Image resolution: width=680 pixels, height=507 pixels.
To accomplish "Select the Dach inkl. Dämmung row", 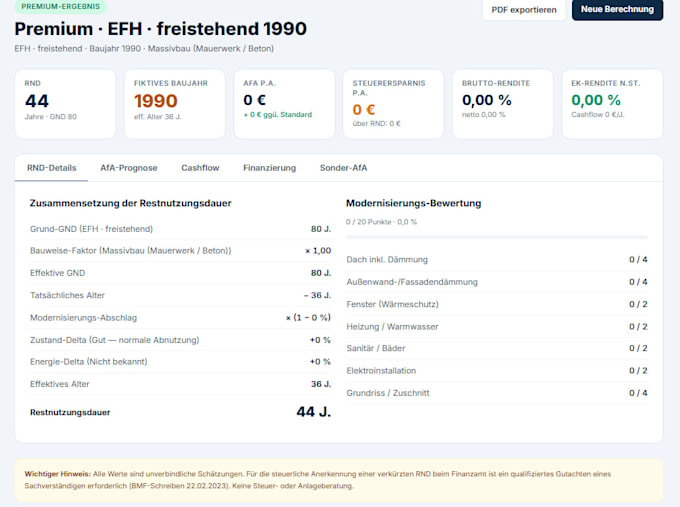I will tap(497, 259).
